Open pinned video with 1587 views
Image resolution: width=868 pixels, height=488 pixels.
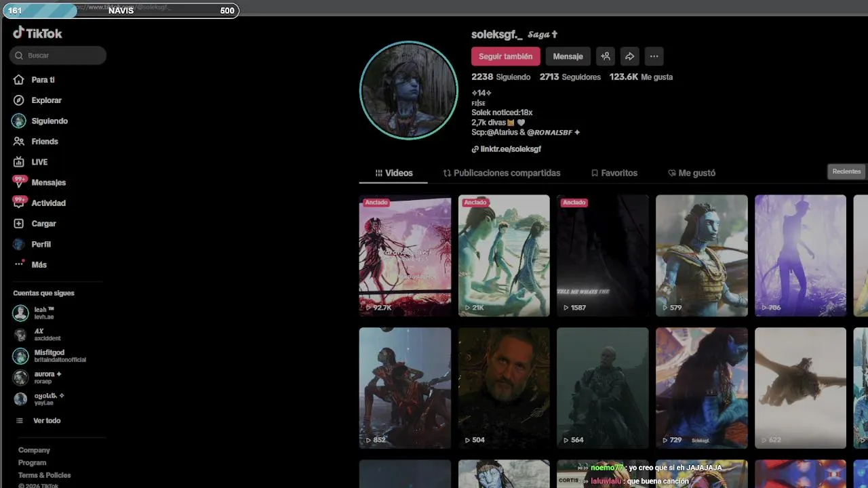603,256
